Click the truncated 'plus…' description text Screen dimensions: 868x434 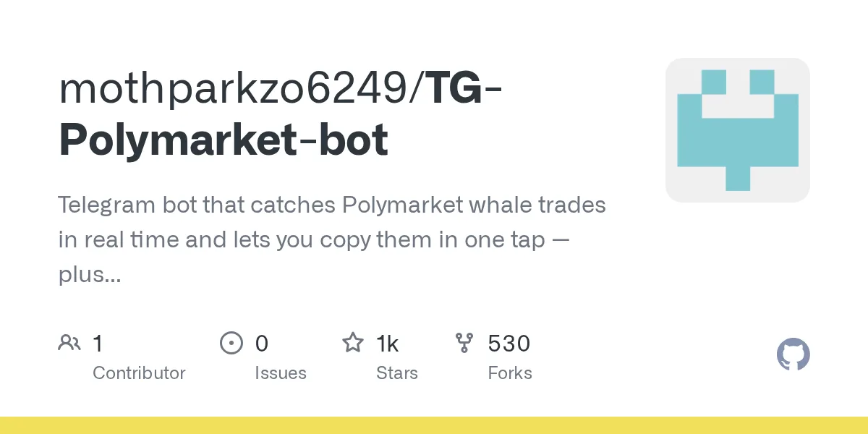point(90,275)
